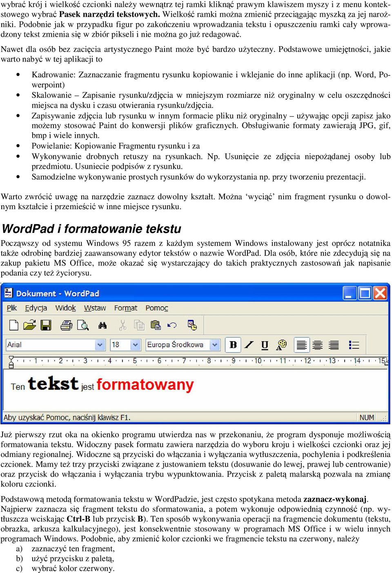
Task: Click the bold word 'tekst' in document
Action: pos(53,383)
